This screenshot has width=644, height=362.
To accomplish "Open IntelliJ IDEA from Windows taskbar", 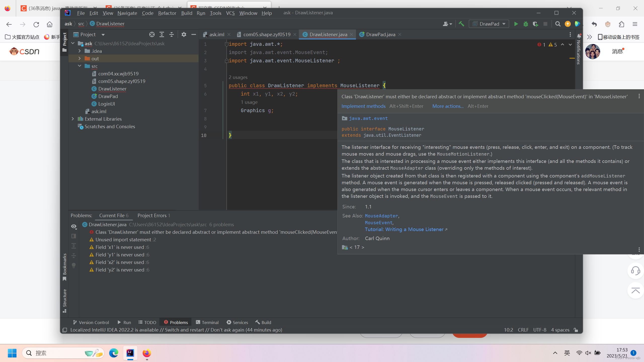I will point(130,353).
